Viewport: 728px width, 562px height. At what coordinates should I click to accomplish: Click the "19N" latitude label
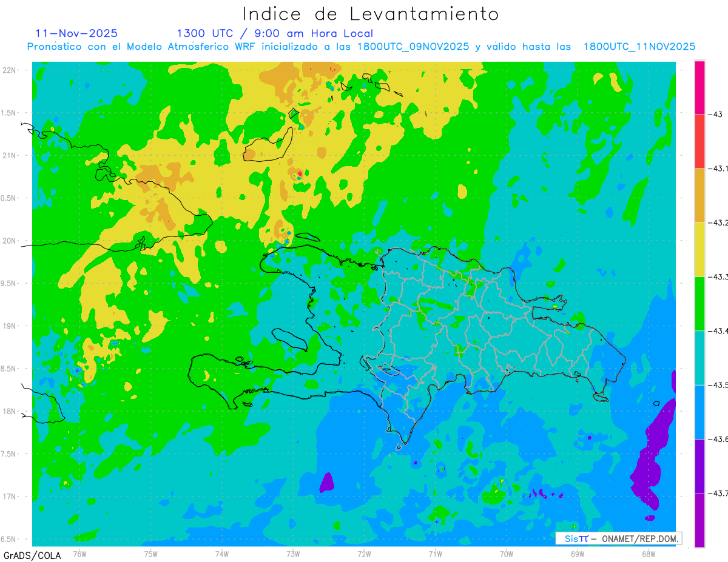(x=10, y=326)
